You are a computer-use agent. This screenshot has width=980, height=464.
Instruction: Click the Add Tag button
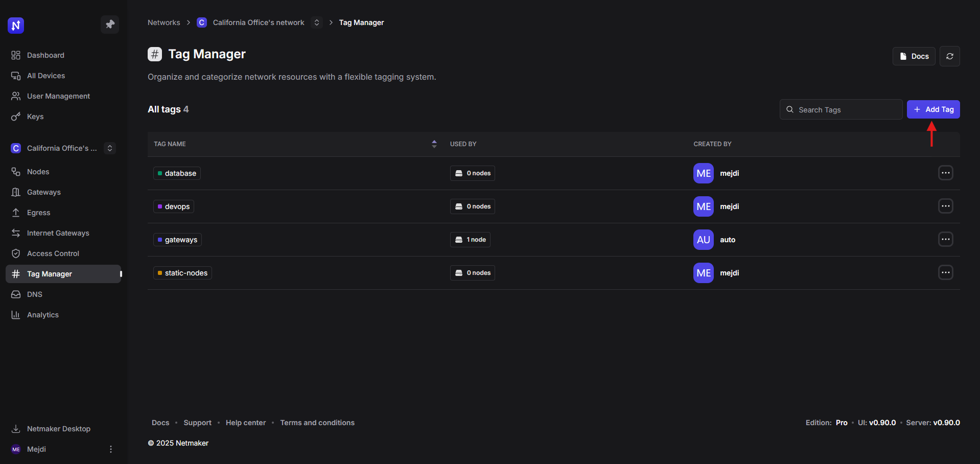[x=933, y=109]
